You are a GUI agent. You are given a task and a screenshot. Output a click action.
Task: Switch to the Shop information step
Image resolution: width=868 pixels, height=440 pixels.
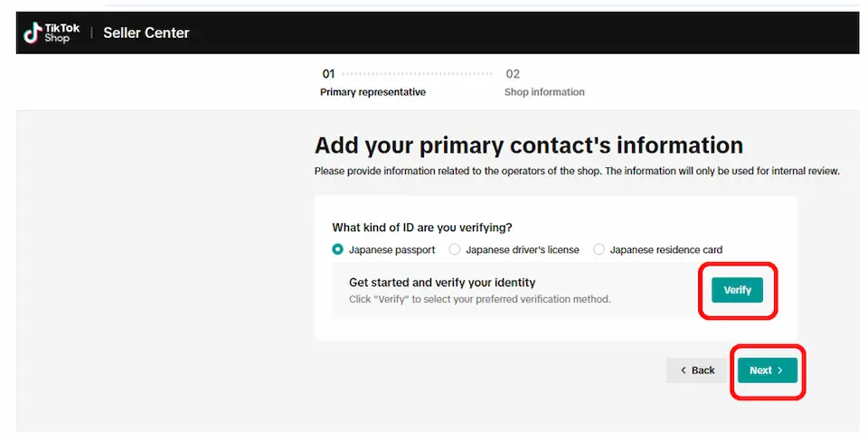point(544,92)
